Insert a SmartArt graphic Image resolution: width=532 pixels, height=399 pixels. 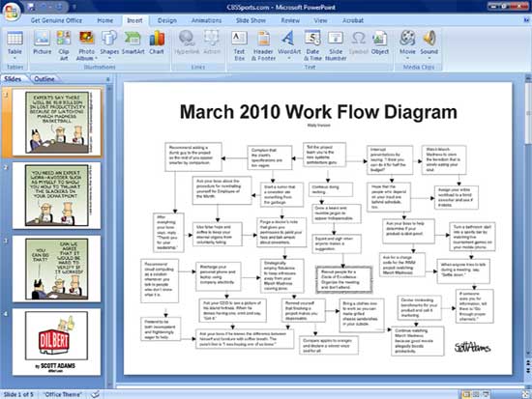tap(133, 43)
